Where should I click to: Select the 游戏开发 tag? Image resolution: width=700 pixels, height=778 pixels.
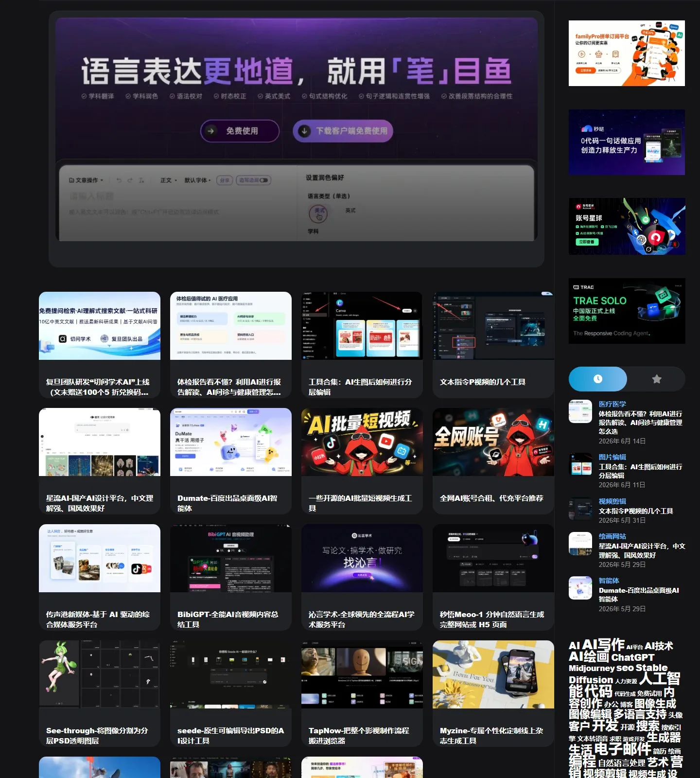coord(634,739)
